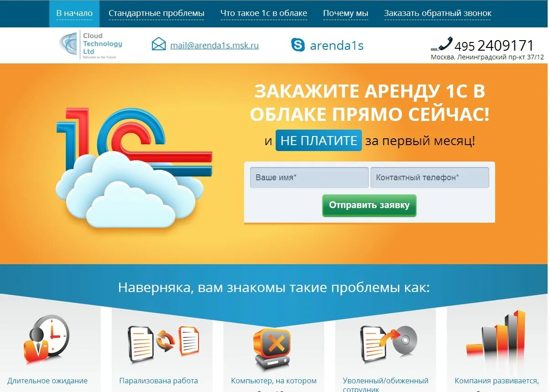Click the Skype icon near arenda1s
Image resolution: width=549 pixels, height=392 pixels.
(x=298, y=45)
